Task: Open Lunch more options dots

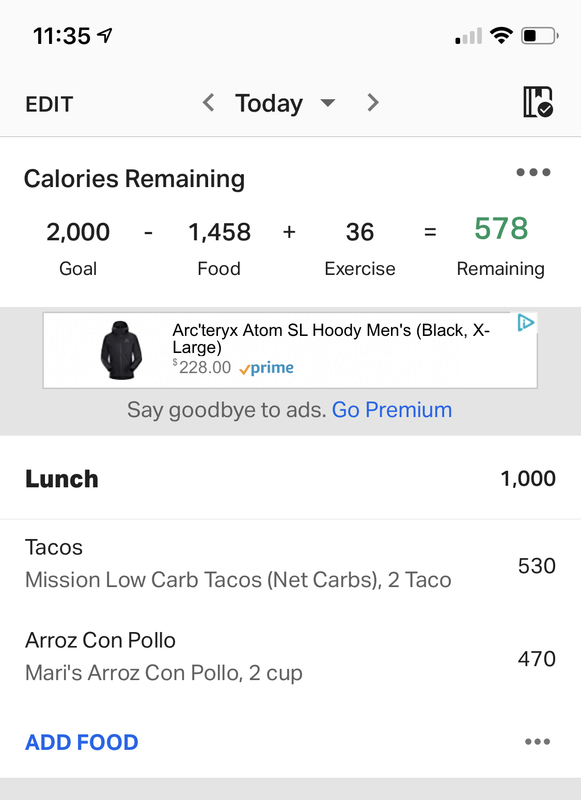Action: tap(538, 741)
